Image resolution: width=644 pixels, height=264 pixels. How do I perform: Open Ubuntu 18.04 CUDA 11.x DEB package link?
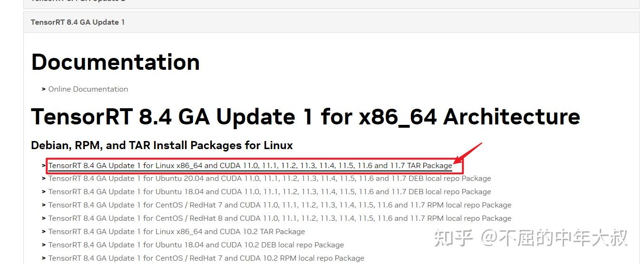269,192
